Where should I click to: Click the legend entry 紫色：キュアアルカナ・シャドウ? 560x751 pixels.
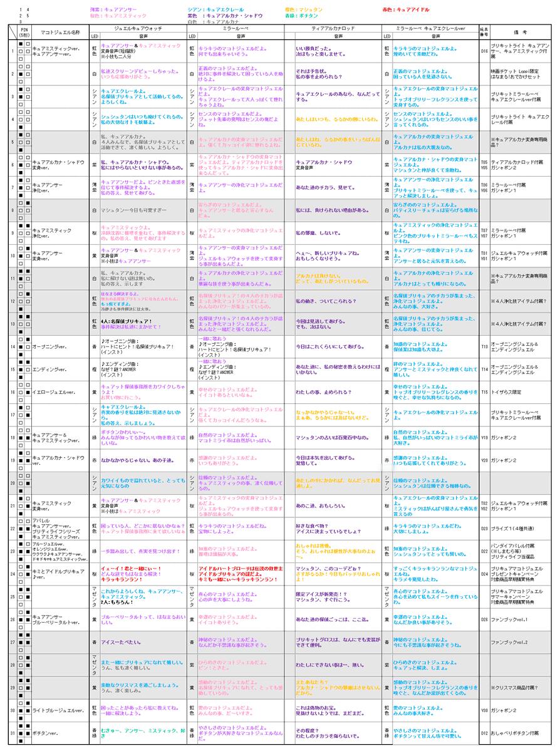coord(225,16)
